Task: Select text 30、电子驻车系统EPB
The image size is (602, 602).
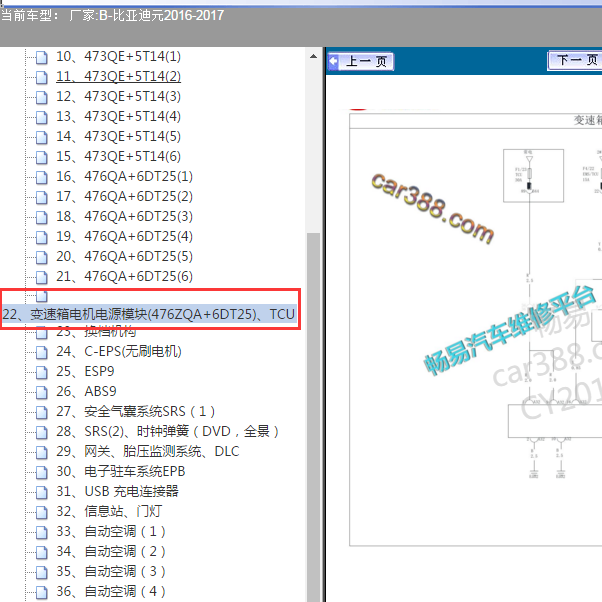Action: click(x=121, y=471)
